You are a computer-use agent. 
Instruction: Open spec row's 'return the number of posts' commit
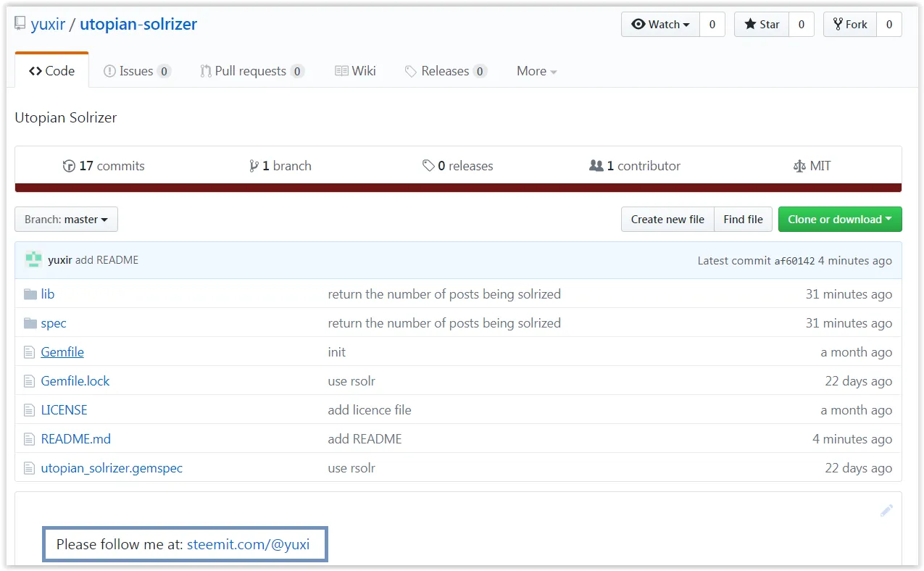[444, 323]
